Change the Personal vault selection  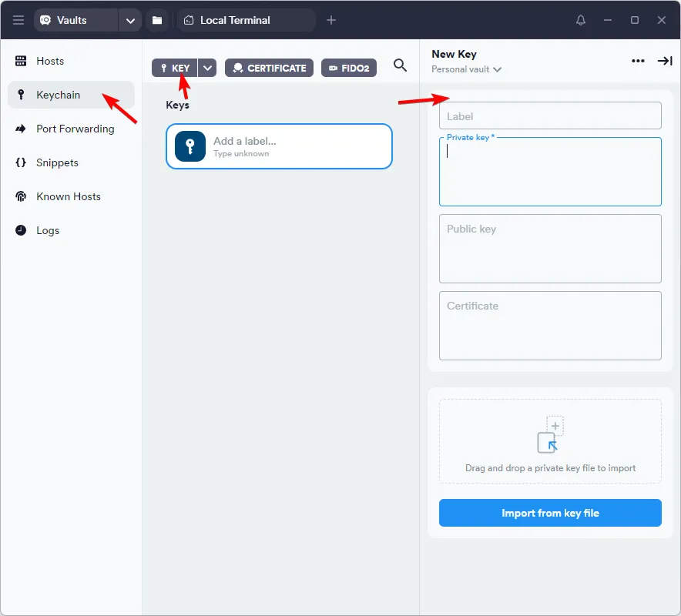pyautogui.click(x=466, y=69)
